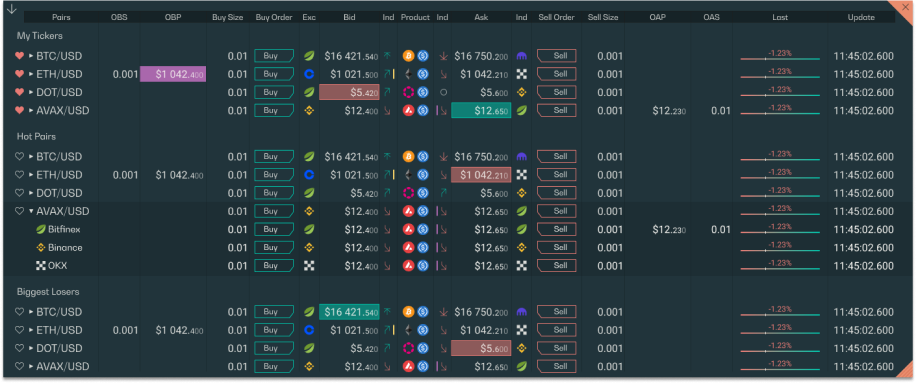This screenshot has height=383, width=916.
Task: Click Sell button in Biggest Losers AVAX/USD row
Action: (557, 367)
